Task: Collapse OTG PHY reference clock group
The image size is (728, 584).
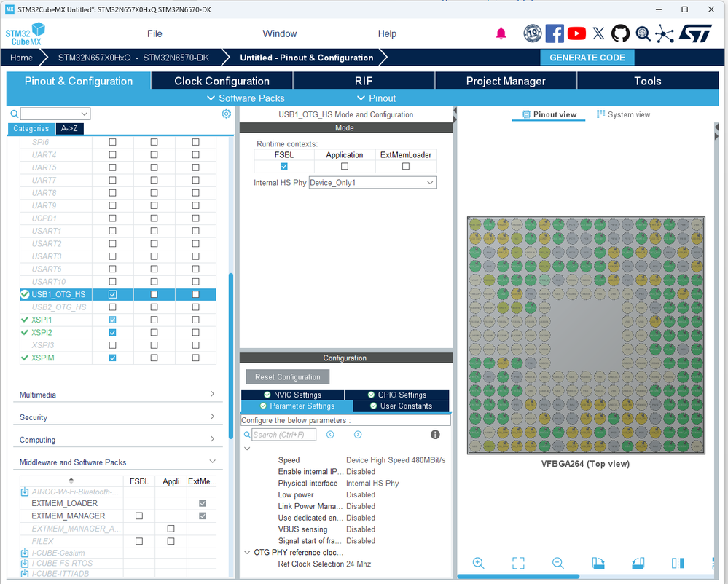Action: coord(247,553)
